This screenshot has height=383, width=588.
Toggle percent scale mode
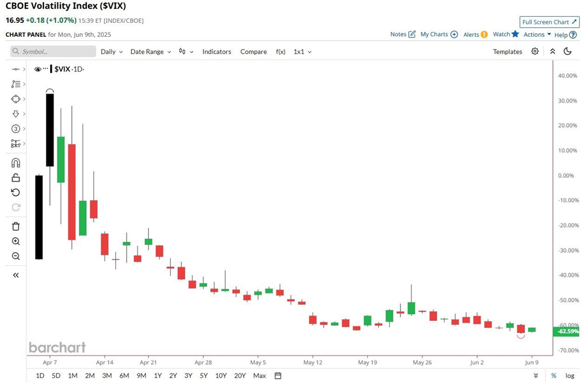coord(554,376)
